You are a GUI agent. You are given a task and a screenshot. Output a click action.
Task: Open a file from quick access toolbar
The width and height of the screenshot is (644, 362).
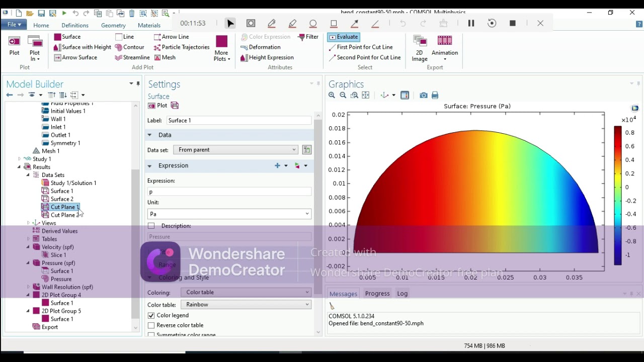click(x=30, y=14)
